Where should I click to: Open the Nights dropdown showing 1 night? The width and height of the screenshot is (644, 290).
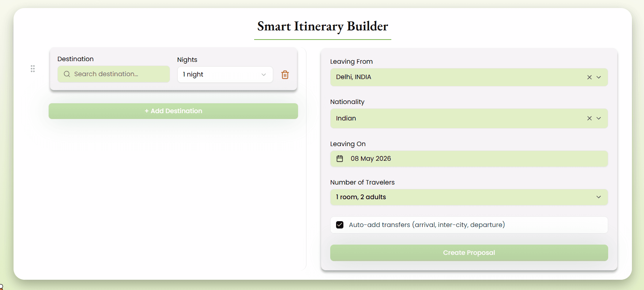pyautogui.click(x=225, y=74)
